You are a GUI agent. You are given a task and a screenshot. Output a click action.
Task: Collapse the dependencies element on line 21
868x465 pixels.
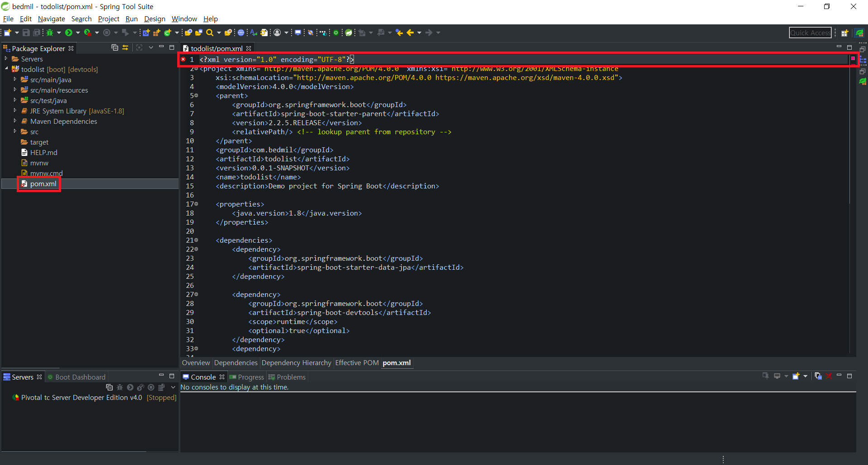[197, 240]
